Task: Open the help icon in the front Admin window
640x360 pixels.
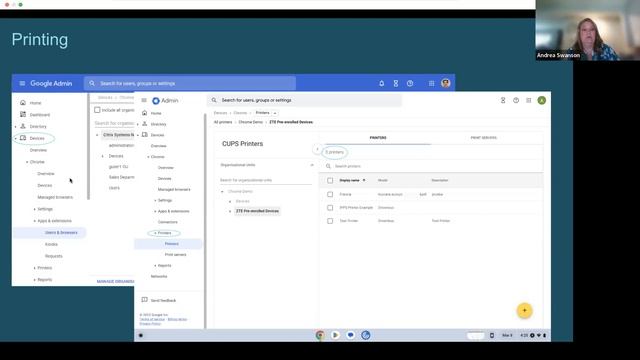Action: (x=516, y=100)
